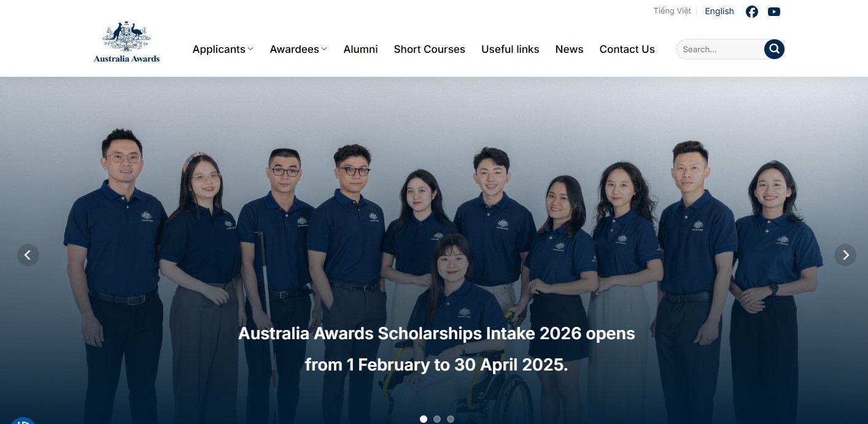Image resolution: width=868 pixels, height=424 pixels.
Task: Open the News section
Action: (569, 49)
